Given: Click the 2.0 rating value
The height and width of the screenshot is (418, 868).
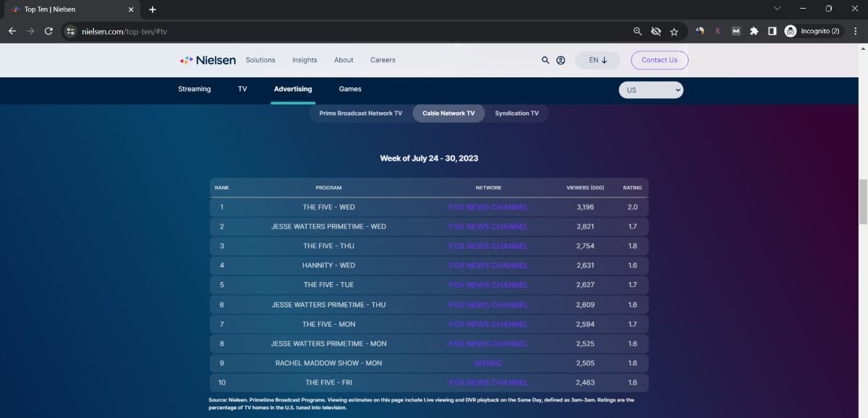Looking at the screenshot, I should click(x=632, y=207).
